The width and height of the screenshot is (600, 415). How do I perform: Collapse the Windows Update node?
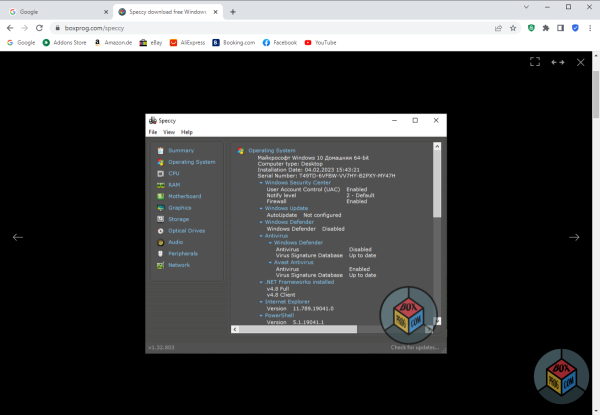(x=261, y=208)
